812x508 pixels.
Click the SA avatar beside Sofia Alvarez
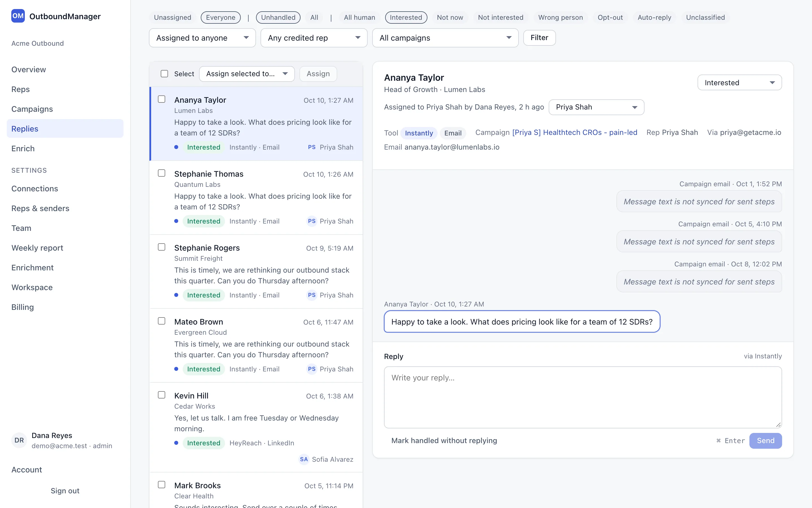click(x=304, y=459)
